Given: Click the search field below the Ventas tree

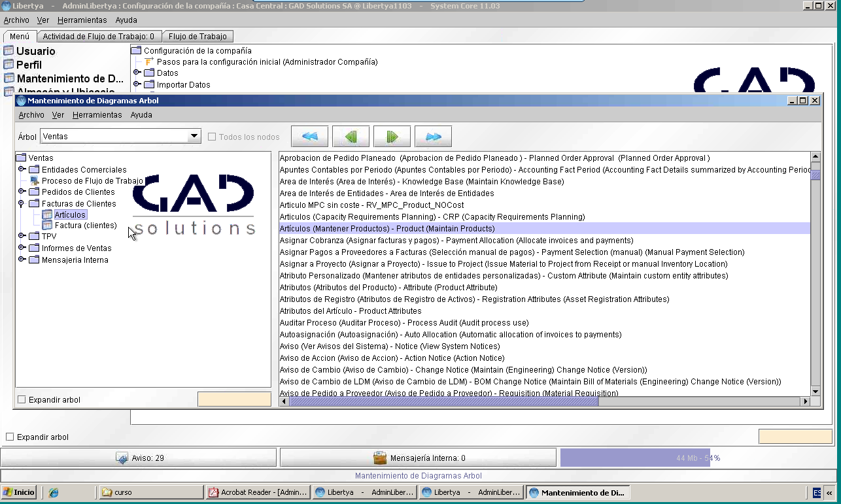Looking at the screenshot, I should pyautogui.click(x=234, y=399).
